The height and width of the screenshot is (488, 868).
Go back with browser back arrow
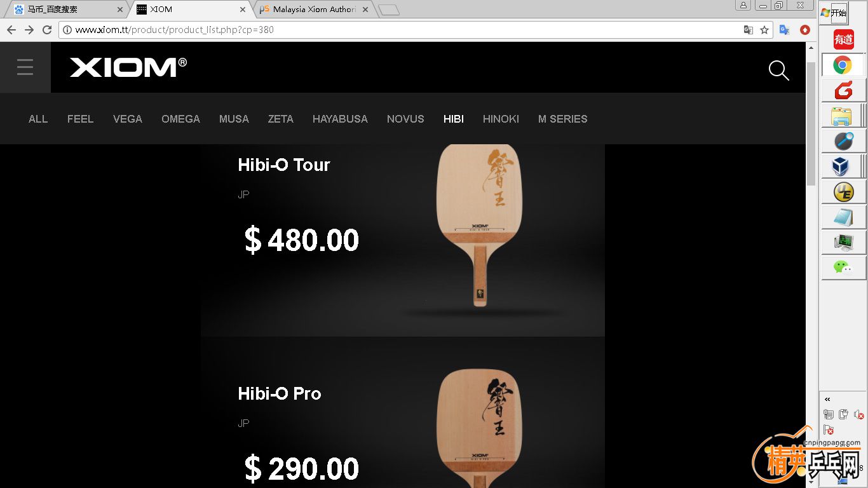11,30
